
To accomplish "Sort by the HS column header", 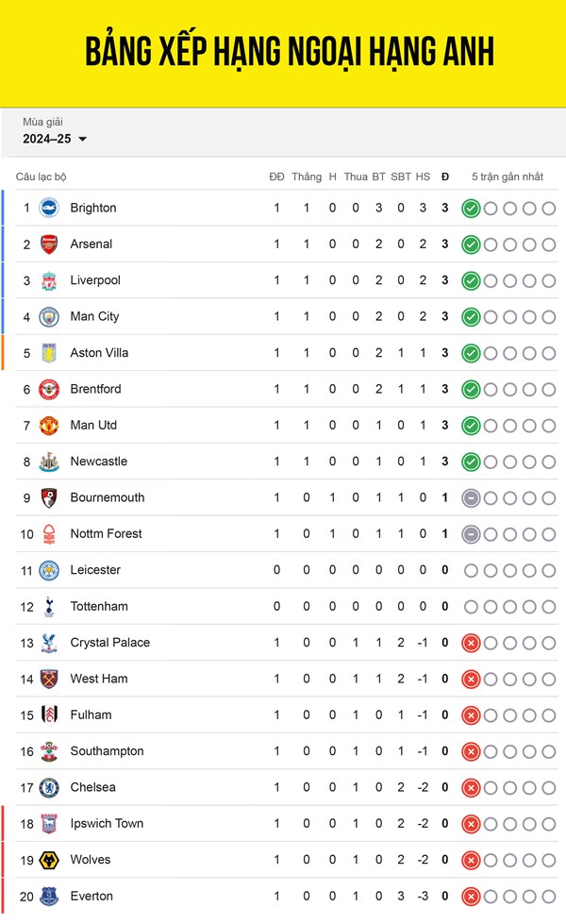I will click(x=423, y=176).
